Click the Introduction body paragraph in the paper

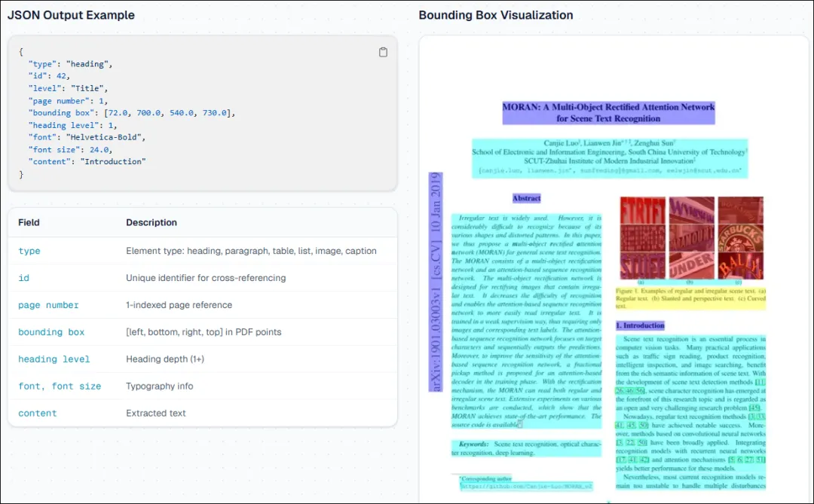(690, 412)
